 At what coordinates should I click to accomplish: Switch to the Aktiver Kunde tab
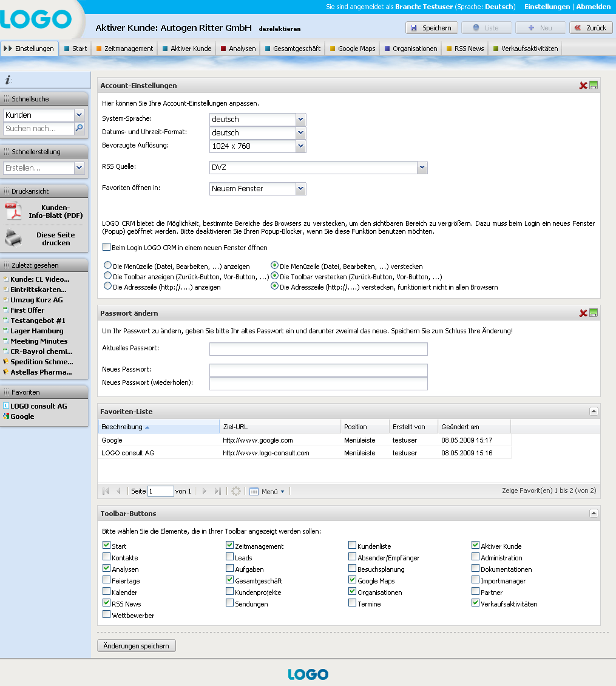pyautogui.click(x=187, y=49)
